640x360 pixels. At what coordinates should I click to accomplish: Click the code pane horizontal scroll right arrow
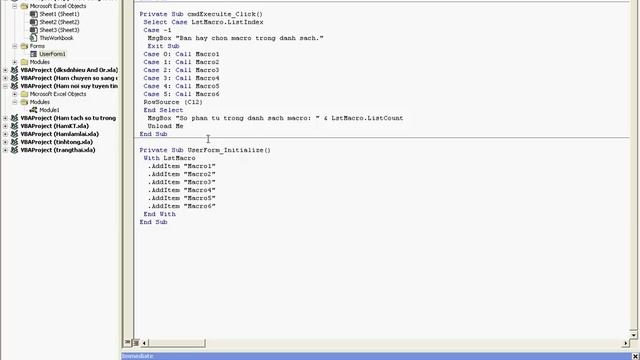(625, 343)
